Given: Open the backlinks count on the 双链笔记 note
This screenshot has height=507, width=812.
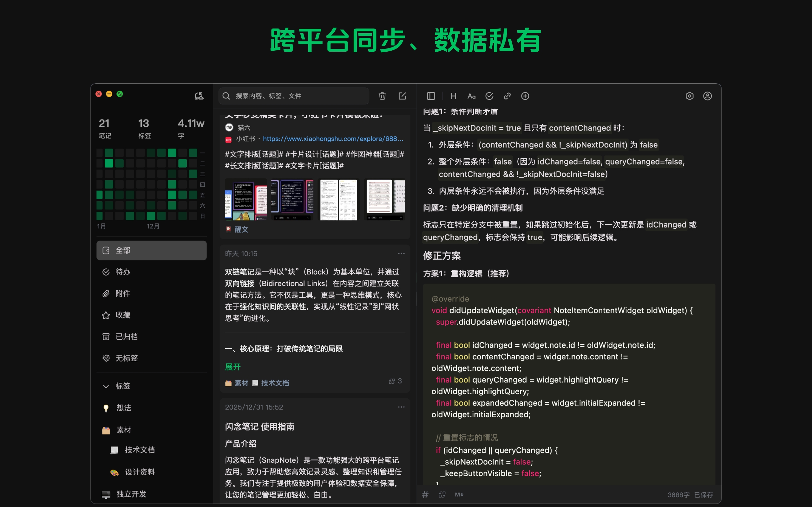Looking at the screenshot, I should click(395, 381).
